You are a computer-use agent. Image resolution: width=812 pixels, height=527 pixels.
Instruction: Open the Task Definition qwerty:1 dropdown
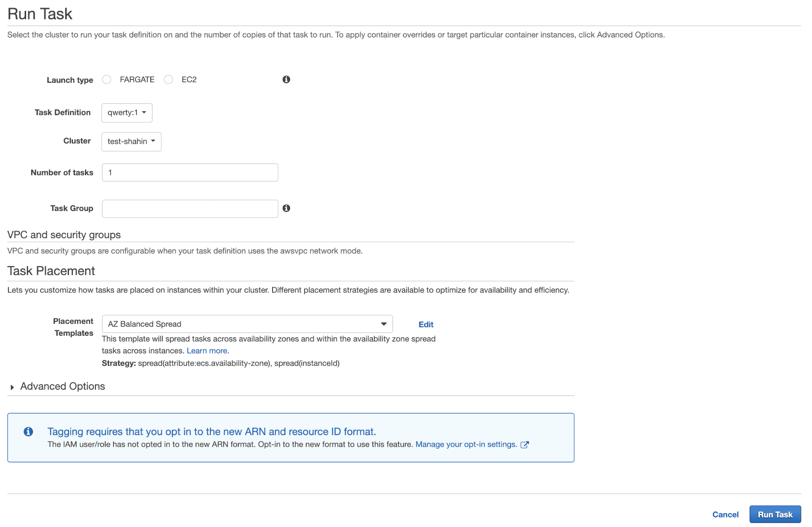click(126, 113)
